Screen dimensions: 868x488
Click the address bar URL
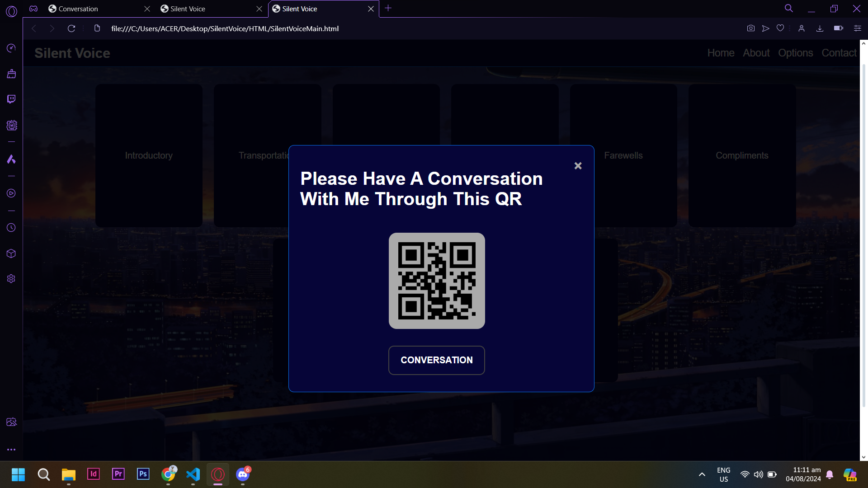(x=225, y=28)
